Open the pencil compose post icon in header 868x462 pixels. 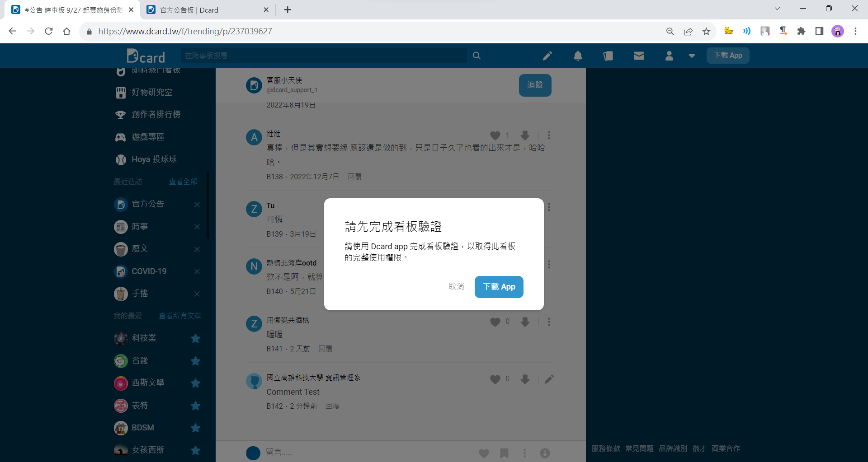pos(547,56)
